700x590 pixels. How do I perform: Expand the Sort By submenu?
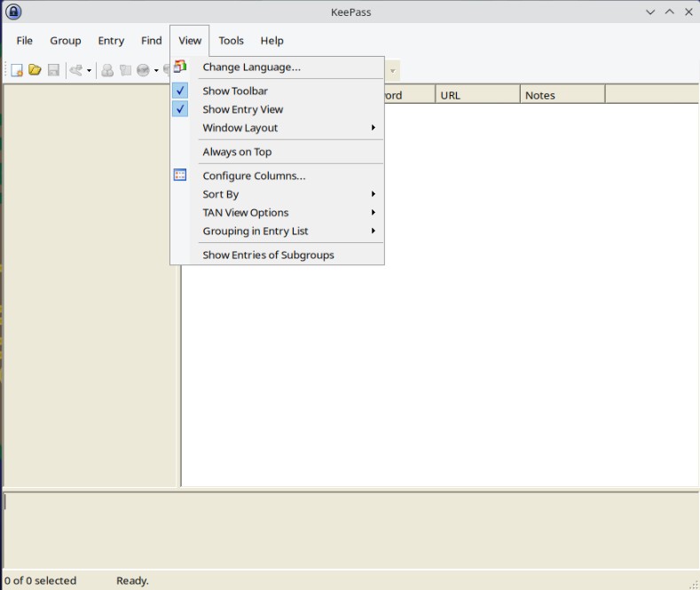(x=277, y=194)
